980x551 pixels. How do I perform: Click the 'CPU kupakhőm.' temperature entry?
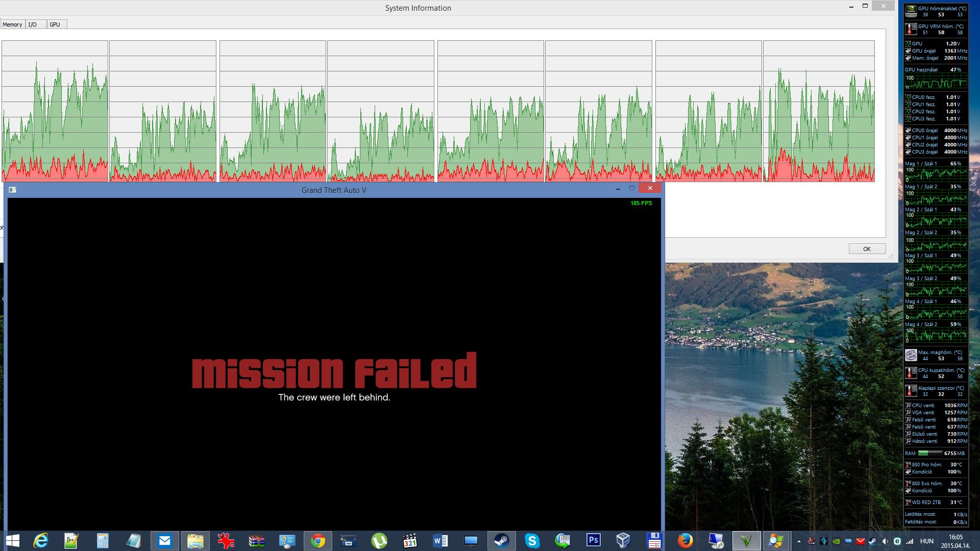936,373
